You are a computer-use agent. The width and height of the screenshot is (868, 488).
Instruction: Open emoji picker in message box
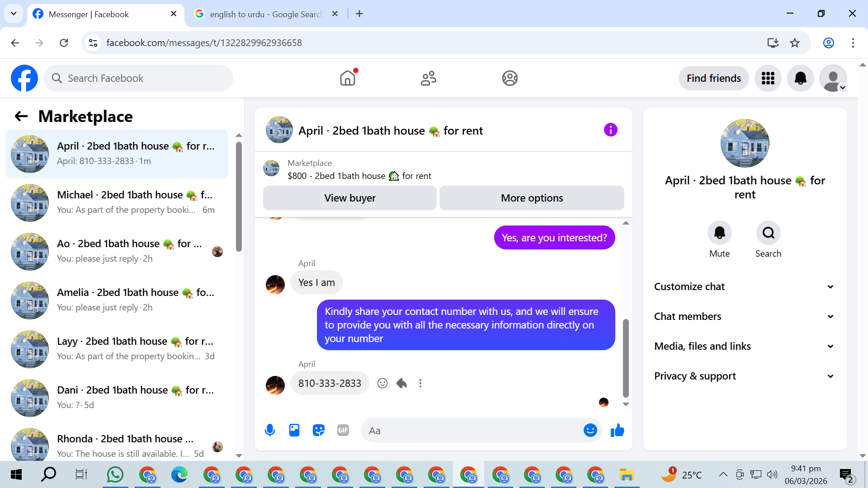(x=590, y=430)
